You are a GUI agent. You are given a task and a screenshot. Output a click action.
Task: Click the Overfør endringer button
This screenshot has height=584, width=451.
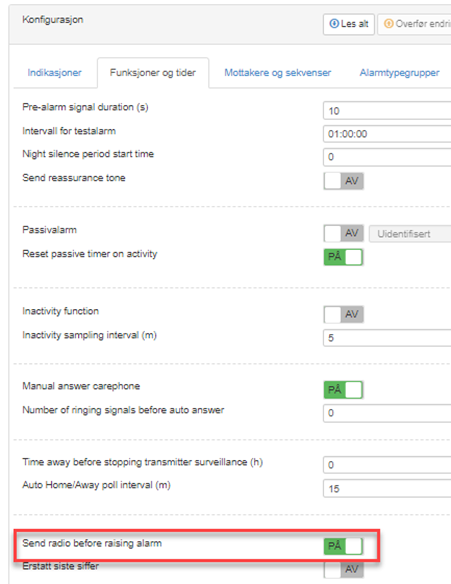pyautogui.click(x=415, y=24)
